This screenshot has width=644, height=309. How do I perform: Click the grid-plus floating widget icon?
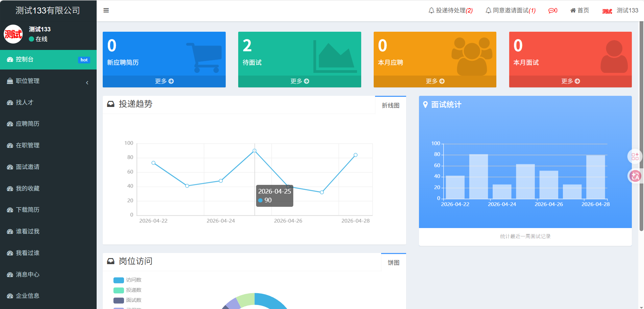[635, 157]
